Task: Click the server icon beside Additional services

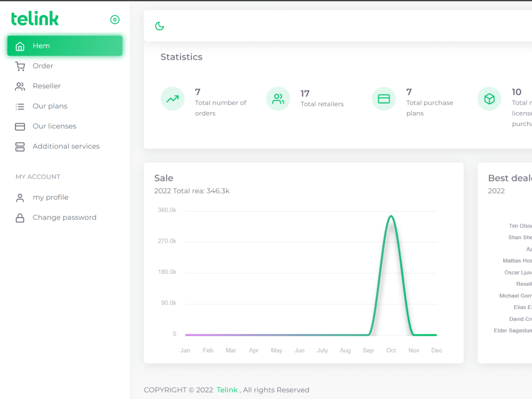Action: click(20, 147)
